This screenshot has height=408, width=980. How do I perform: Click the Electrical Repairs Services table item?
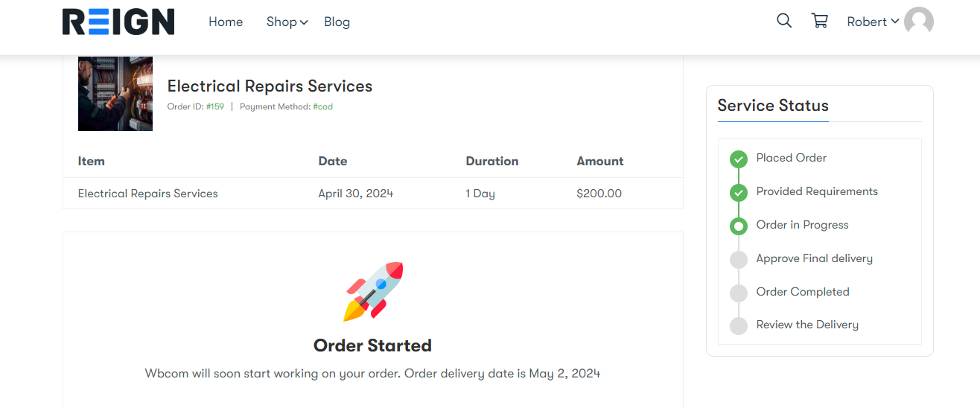tap(148, 194)
